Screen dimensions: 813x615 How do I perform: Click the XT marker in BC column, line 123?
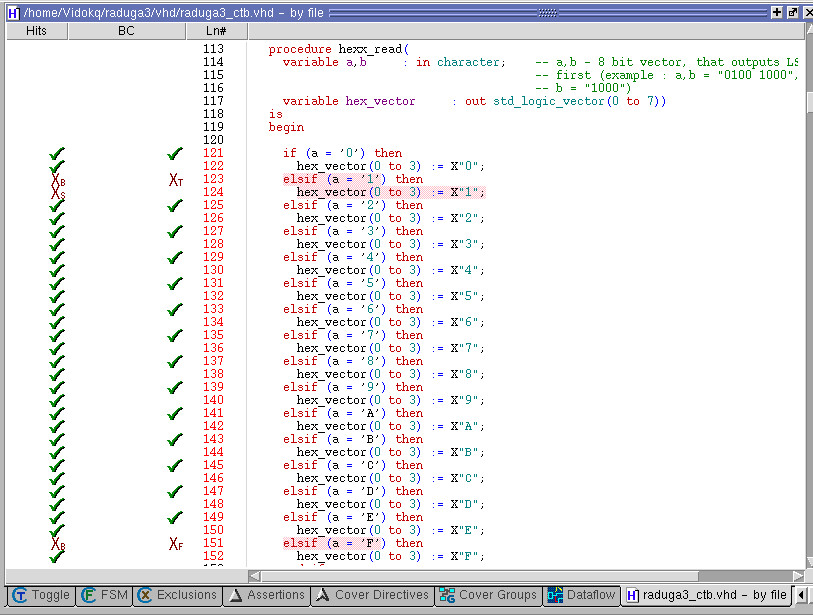tap(176, 179)
